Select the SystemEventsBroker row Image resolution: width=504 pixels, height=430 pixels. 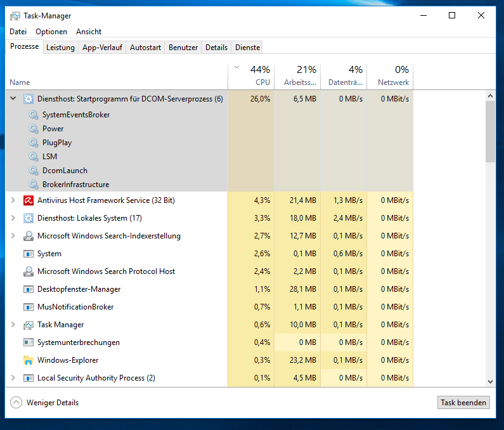[x=209, y=115]
